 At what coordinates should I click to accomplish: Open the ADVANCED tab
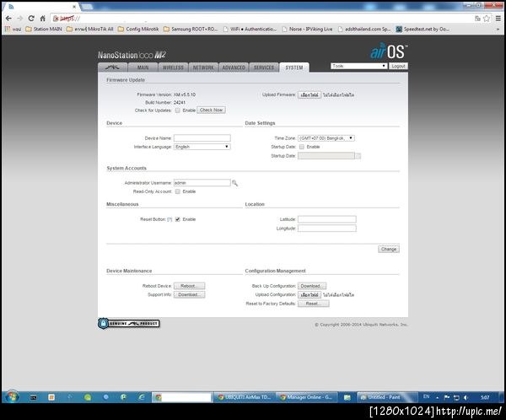click(x=234, y=67)
